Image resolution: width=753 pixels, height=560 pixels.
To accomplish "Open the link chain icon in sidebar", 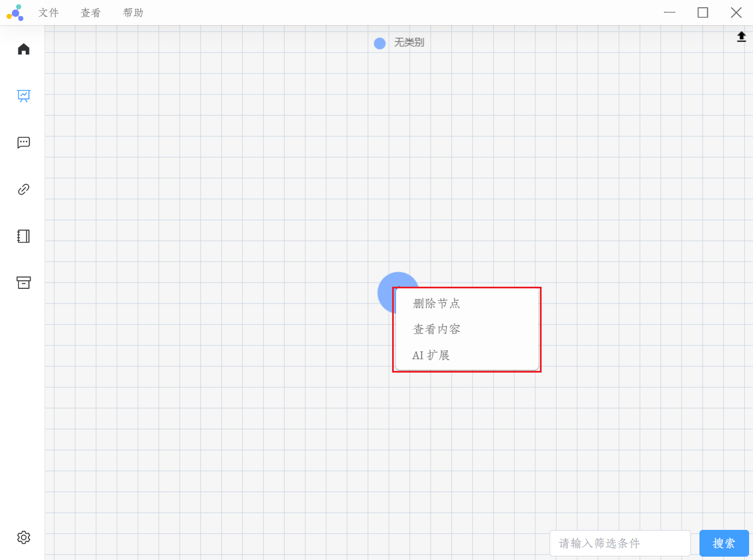I will (23, 189).
